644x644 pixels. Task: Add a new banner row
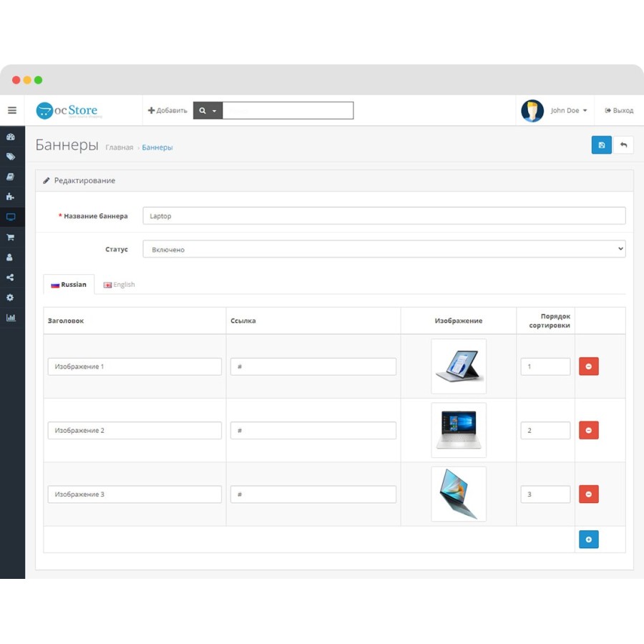pos(589,540)
